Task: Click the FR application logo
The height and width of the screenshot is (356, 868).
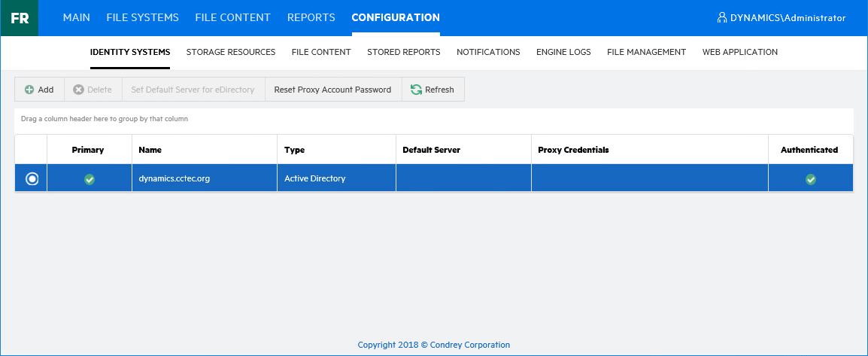Action: coord(20,18)
